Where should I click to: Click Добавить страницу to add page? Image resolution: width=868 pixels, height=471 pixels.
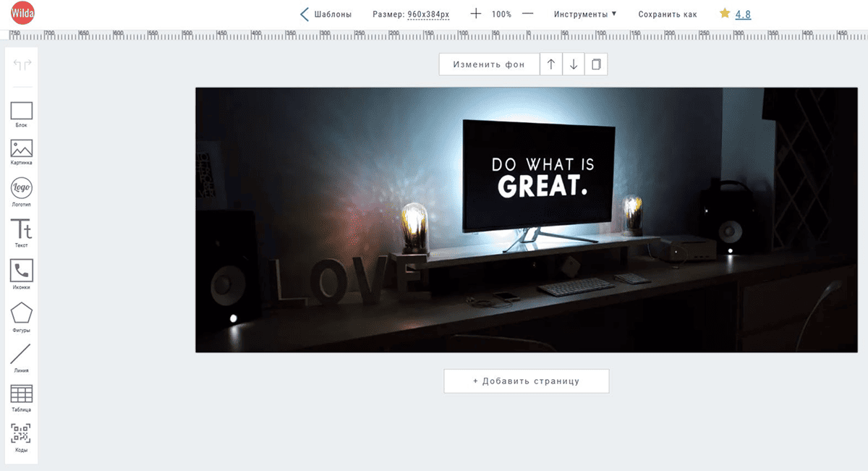coord(526,381)
